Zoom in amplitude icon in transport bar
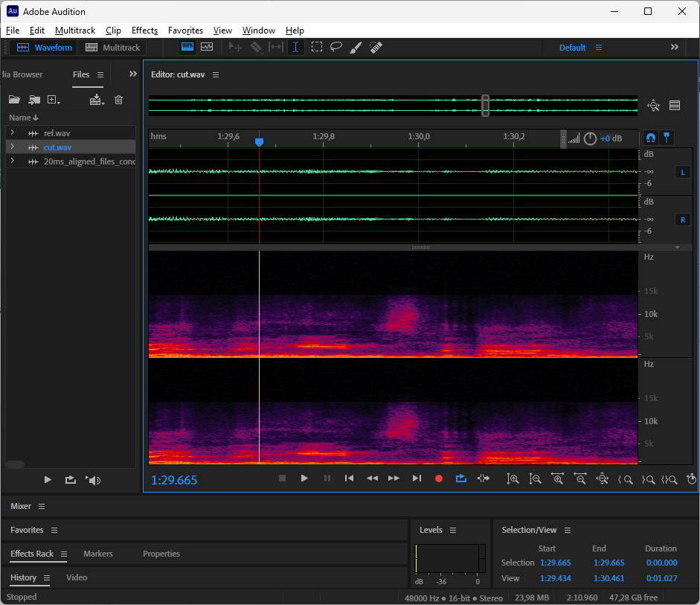Screen dimensions: 700x605 (513, 479)
